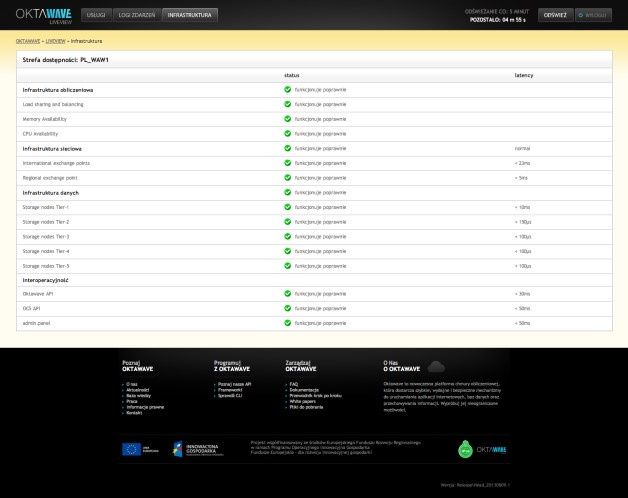Open the White papers footer link

point(302,401)
